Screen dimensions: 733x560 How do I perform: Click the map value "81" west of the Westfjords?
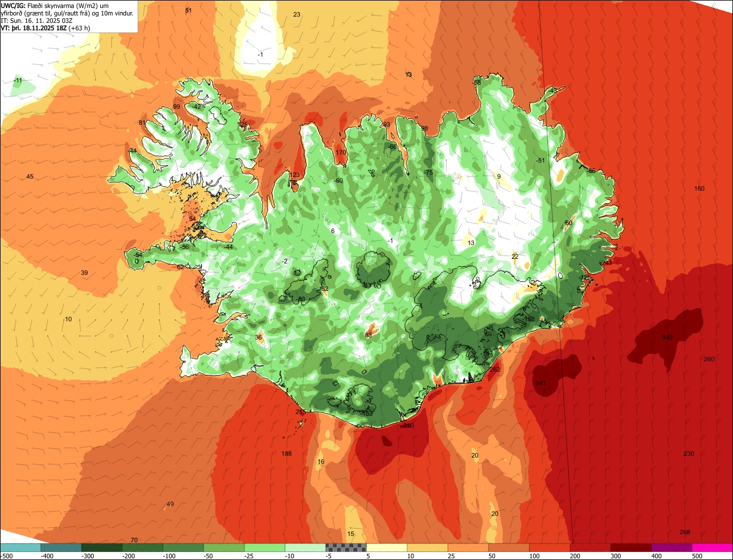tap(142, 123)
